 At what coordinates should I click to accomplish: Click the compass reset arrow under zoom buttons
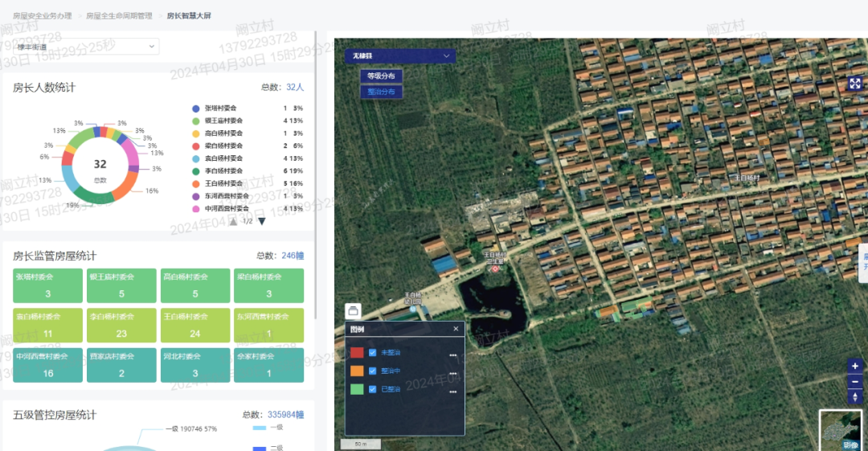coord(854,397)
